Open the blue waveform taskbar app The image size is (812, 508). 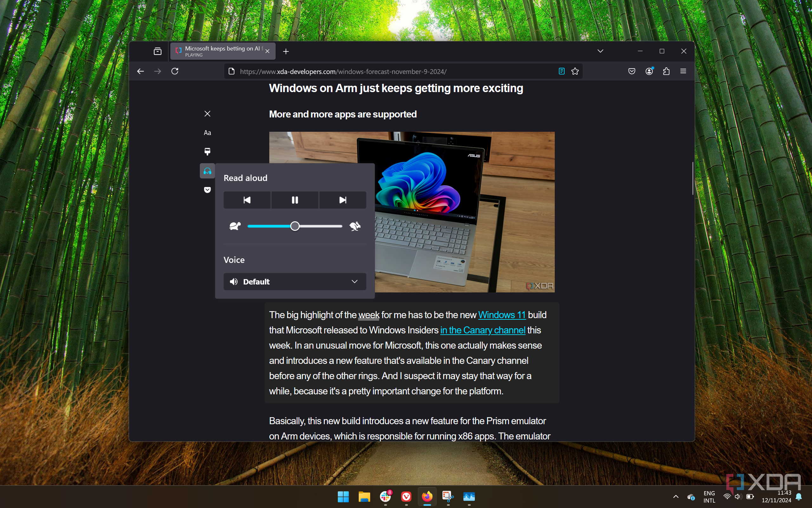469,497
